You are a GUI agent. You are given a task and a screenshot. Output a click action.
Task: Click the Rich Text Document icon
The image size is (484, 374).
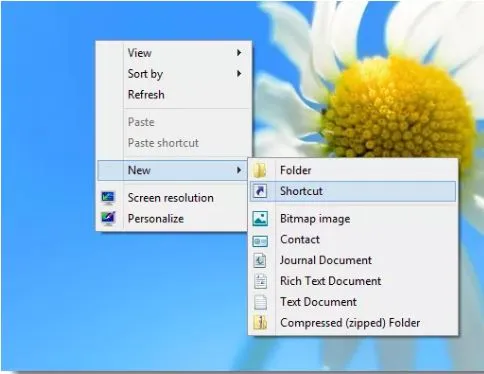(260, 281)
